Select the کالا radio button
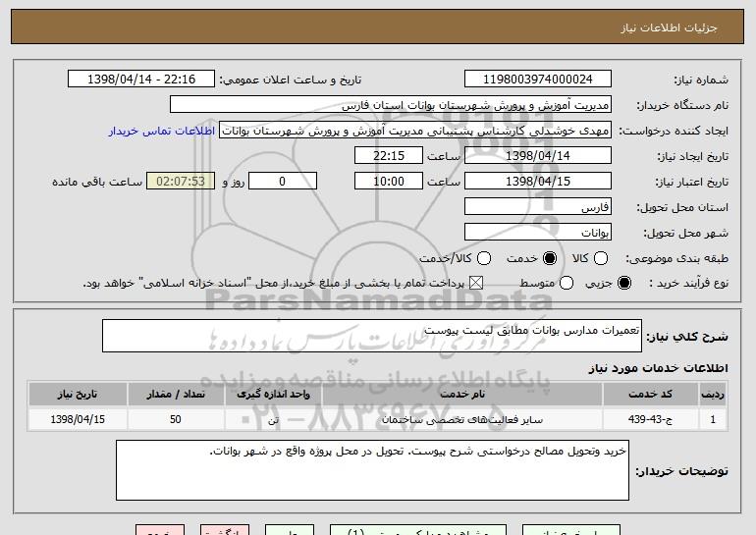 pyautogui.click(x=601, y=258)
